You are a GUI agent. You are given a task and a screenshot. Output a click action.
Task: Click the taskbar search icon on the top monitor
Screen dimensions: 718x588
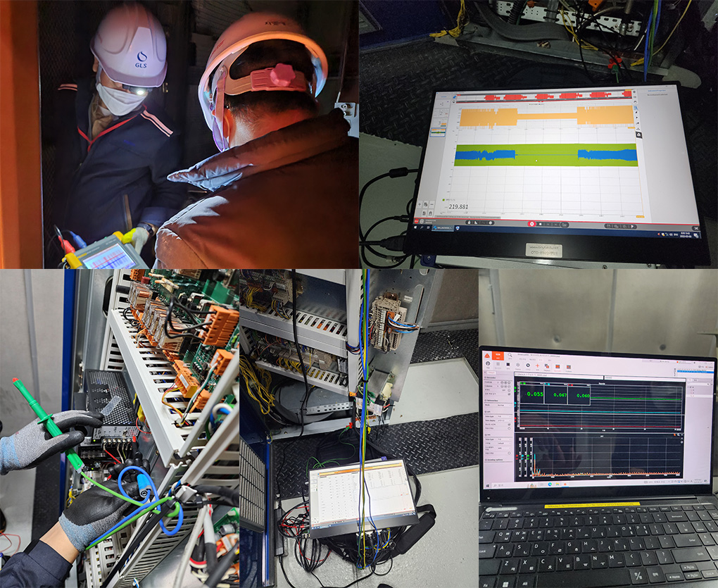(x=421, y=227)
